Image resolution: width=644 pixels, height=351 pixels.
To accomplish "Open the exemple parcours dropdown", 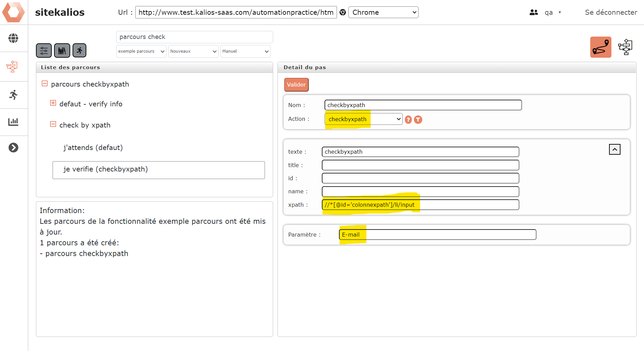I will pos(141,51).
